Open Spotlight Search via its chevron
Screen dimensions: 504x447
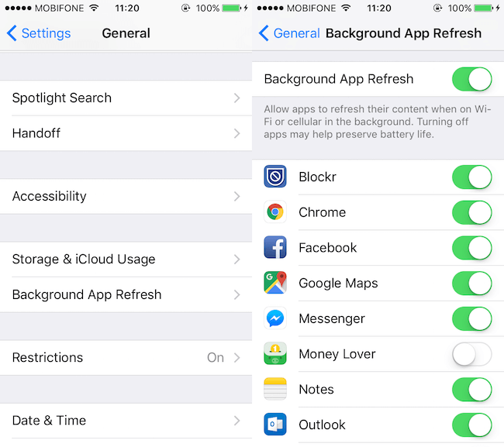tap(237, 98)
